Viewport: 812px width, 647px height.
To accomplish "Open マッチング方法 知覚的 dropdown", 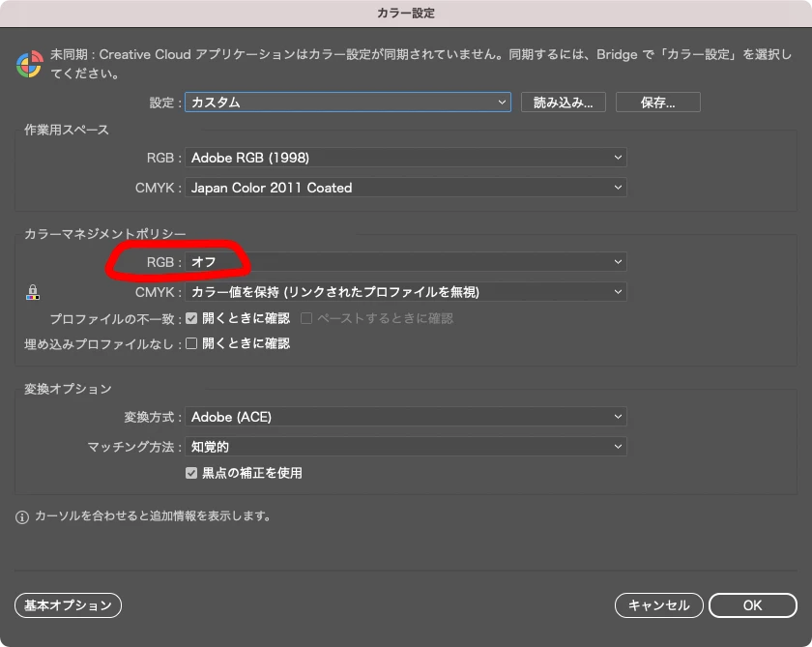I will (x=405, y=447).
